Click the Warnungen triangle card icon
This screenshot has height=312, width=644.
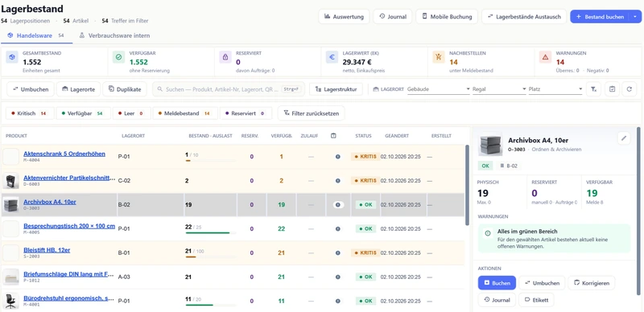pos(545,57)
